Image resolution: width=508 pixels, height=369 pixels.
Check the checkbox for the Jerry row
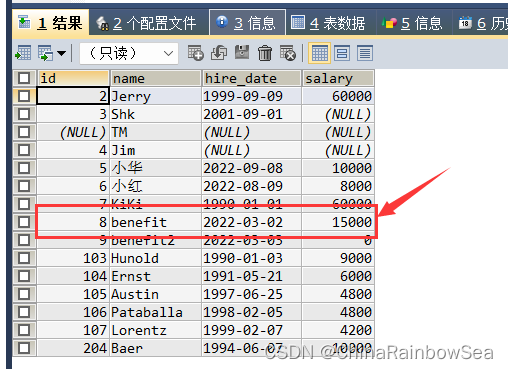(24, 96)
